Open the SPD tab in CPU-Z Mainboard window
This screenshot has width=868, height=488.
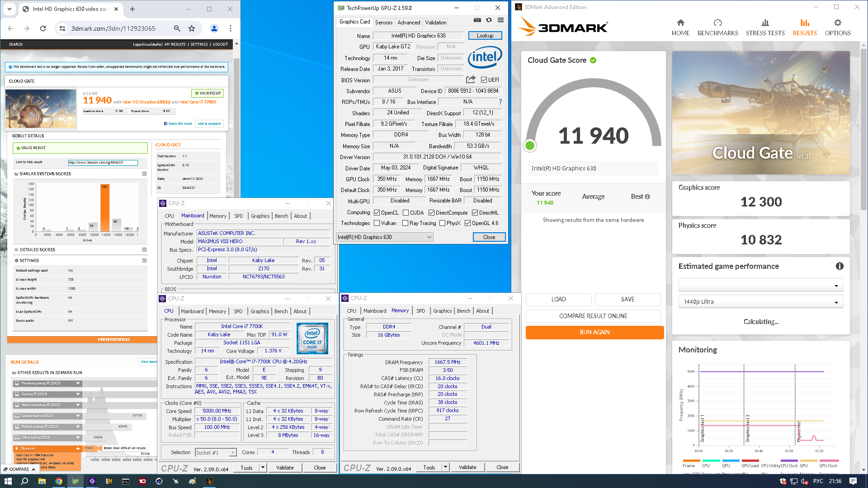tap(239, 216)
